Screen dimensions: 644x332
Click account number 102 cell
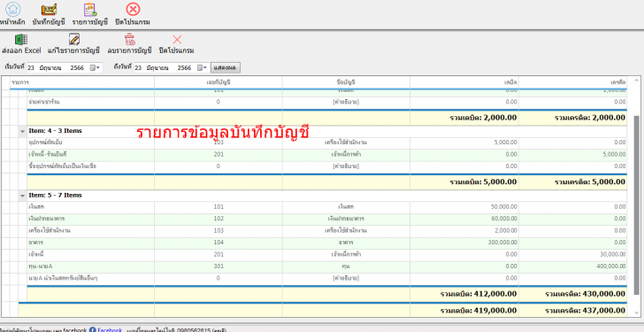(x=218, y=219)
